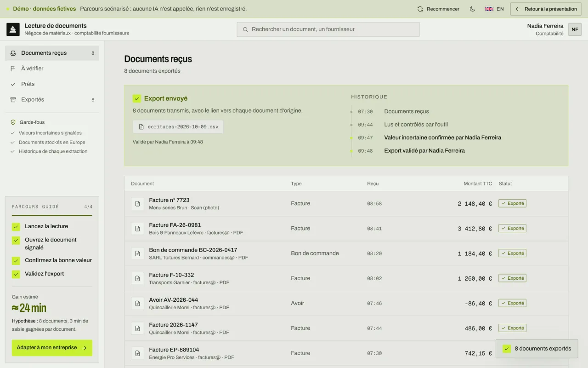Click history entry Export validé par Nadia Ferreira
The width and height of the screenshot is (588, 368).
(x=424, y=150)
